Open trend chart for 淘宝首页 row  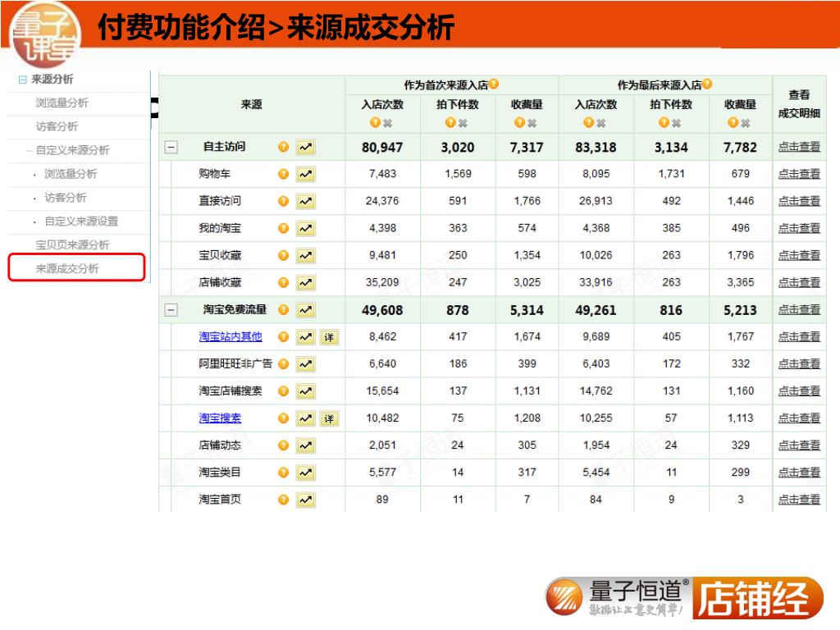[x=305, y=500]
